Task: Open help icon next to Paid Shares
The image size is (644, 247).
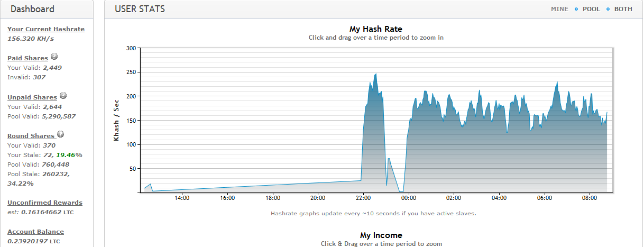Action: point(54,57)
